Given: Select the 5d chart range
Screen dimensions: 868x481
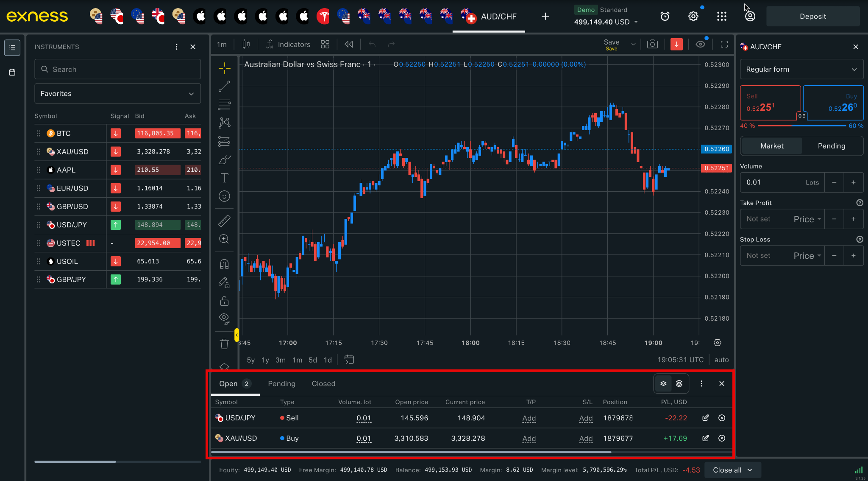Looking at the screenshot, I should pos(313,360).
